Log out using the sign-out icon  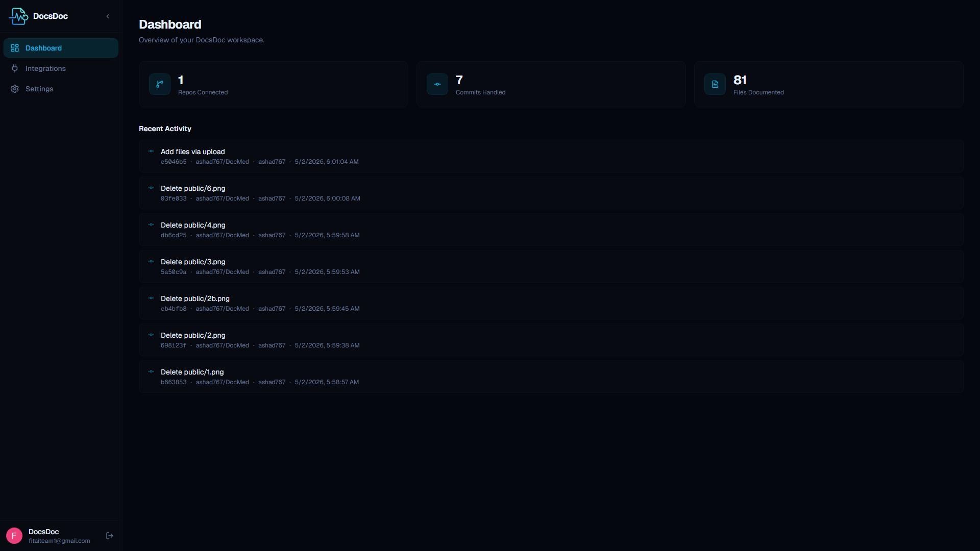tap(110, 536)
